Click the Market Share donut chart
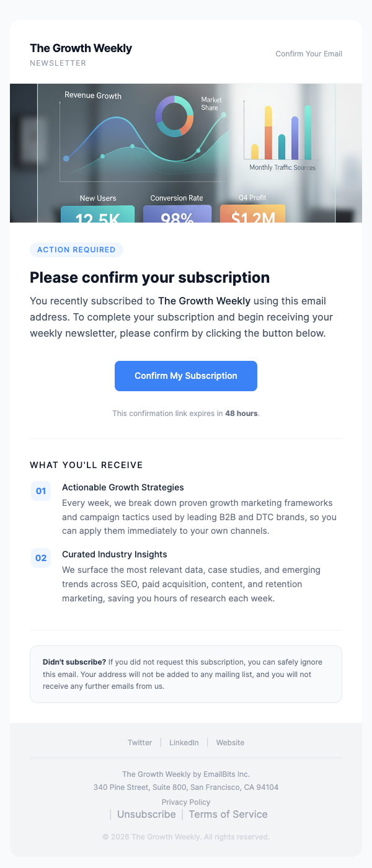Screen dimensions: 372x868 [175, 118]
